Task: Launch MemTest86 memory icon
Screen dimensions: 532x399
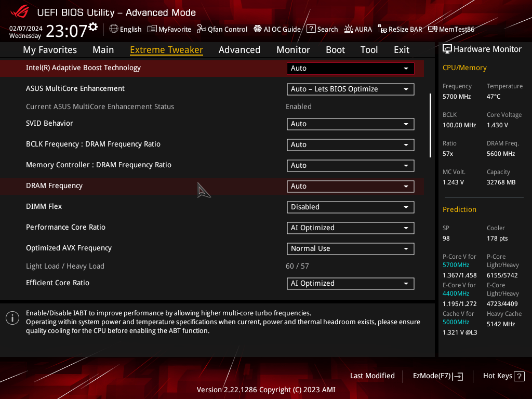Action: click(433, 29)
